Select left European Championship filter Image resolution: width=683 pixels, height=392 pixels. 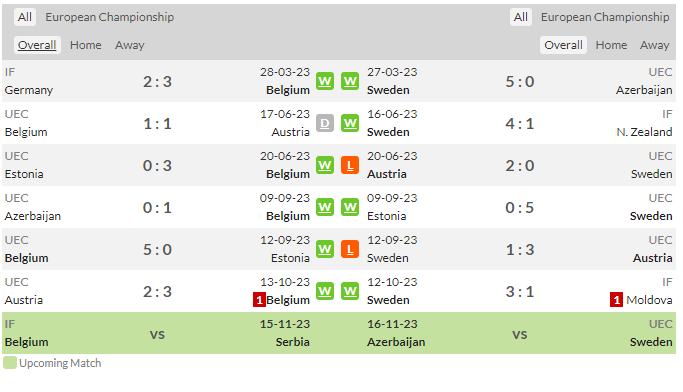coord(109,17)
